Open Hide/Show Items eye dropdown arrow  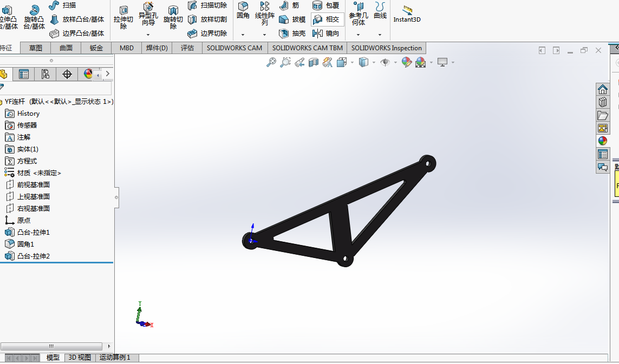pos(395,62)
